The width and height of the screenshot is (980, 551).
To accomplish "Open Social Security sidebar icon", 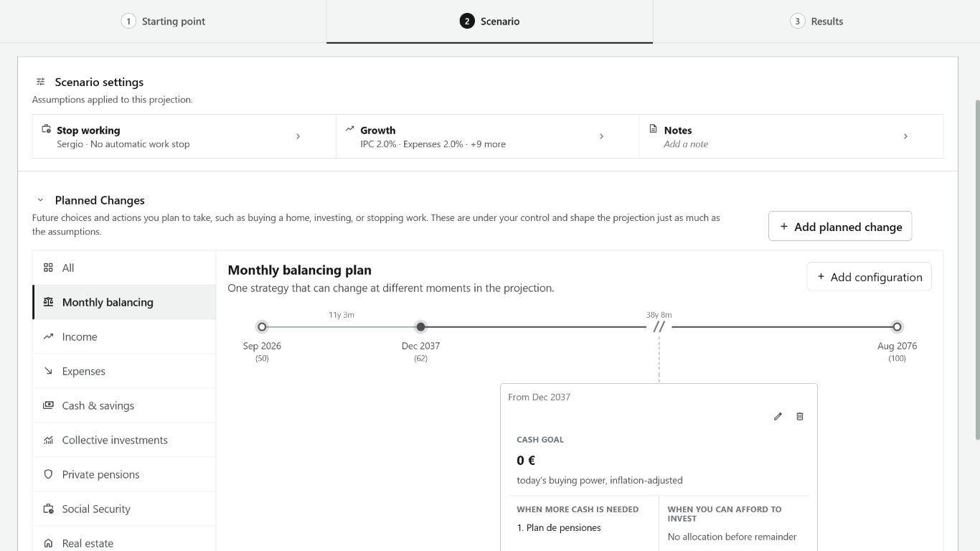I will [x=48, y=509].
